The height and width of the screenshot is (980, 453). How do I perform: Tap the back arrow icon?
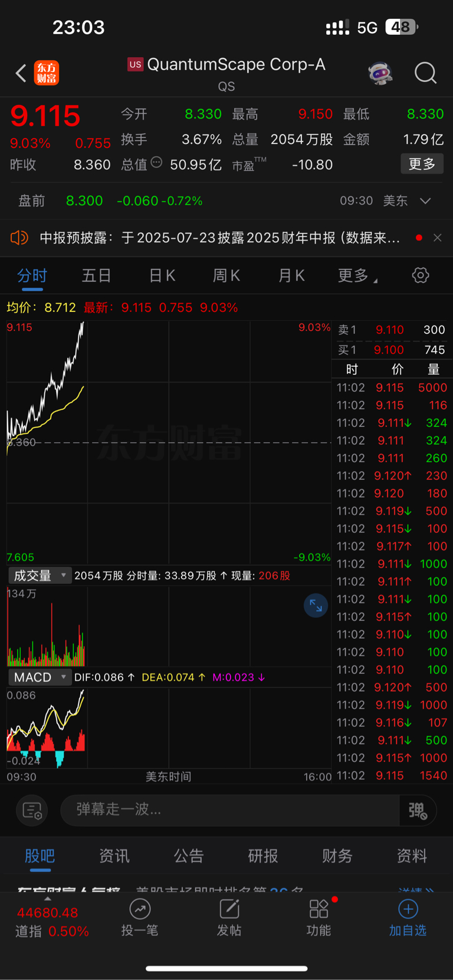pyautogui.click(x=21, y=73)
